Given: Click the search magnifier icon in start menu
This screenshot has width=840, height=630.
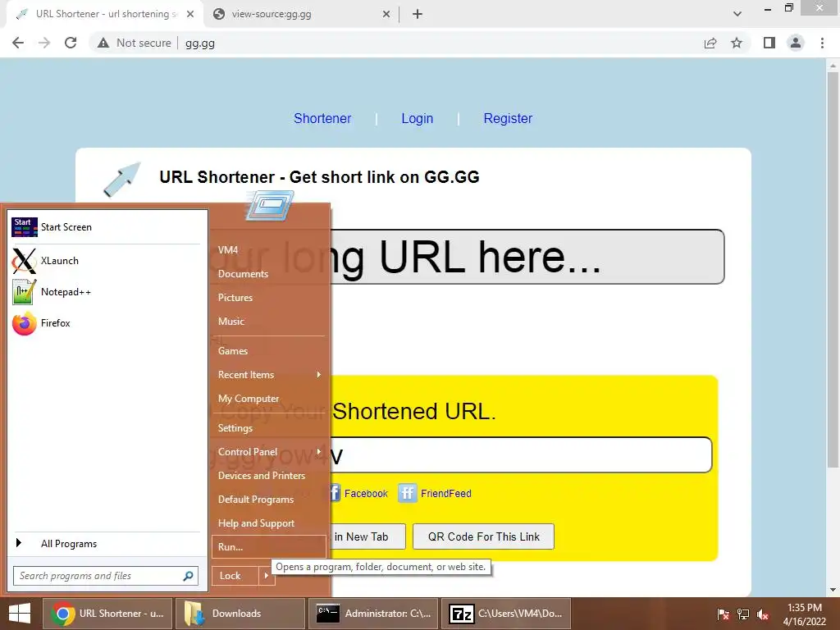Looking at the screenshot, I should point(188,576).
